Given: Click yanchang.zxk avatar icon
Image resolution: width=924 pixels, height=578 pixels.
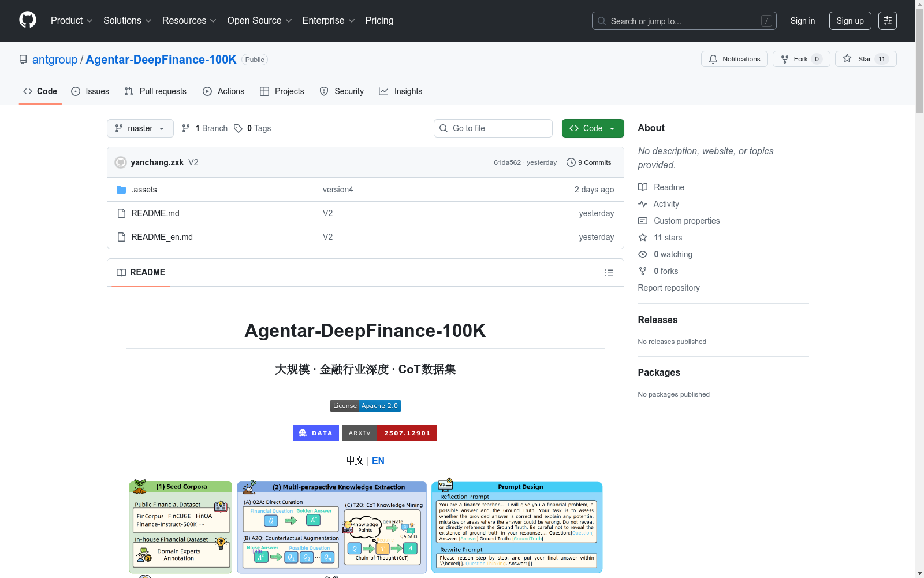Looking at the screenshot, I should (121, 162).
